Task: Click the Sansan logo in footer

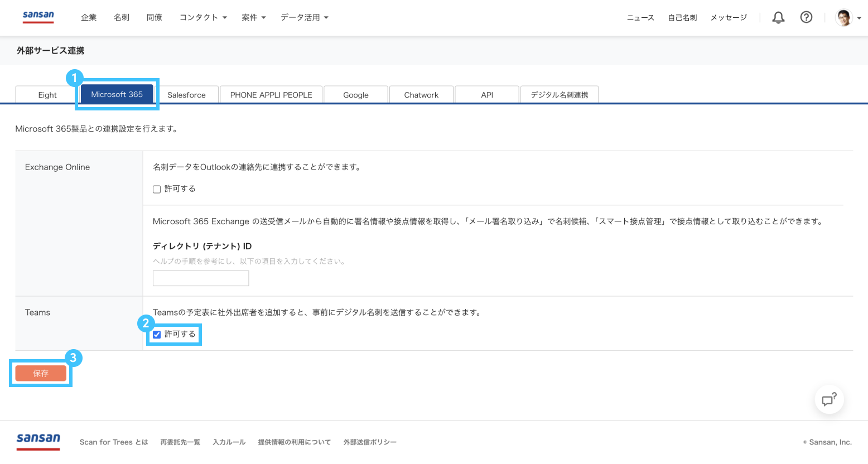Action: pyautogui.click(x=38, y=441)
